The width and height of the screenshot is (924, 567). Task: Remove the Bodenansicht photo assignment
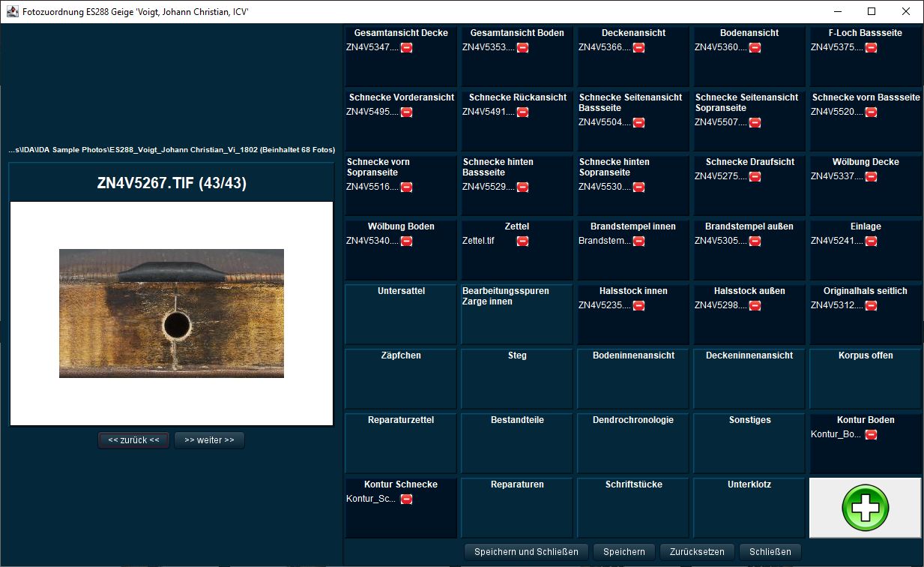(755, 48)
